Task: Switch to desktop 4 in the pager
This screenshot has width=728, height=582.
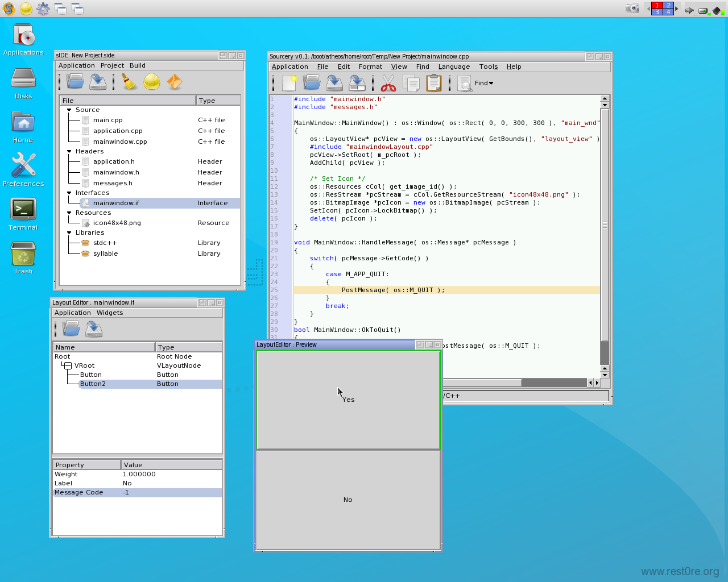Action: (668, 12)
